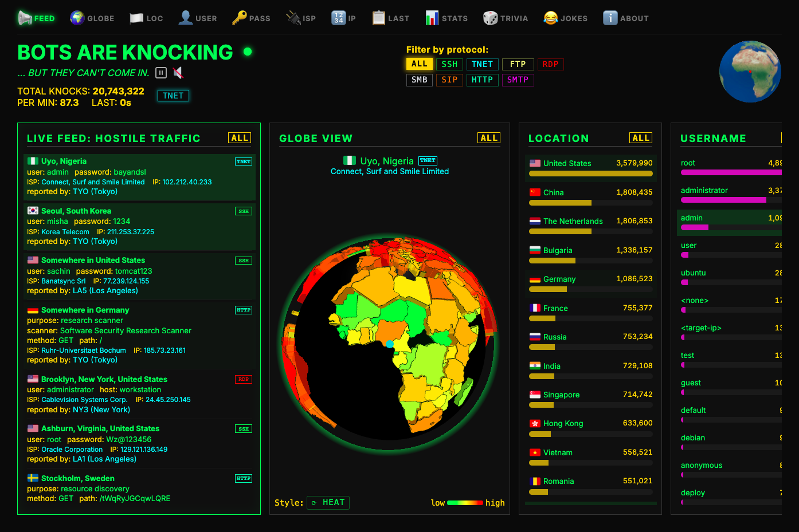Open the ALL selector in Live Feed panel

240,138
